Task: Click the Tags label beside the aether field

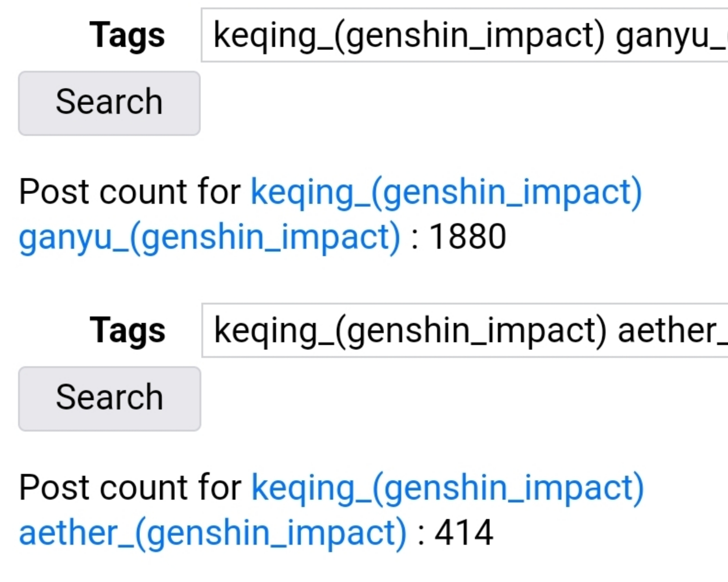Action: (127, 330)
